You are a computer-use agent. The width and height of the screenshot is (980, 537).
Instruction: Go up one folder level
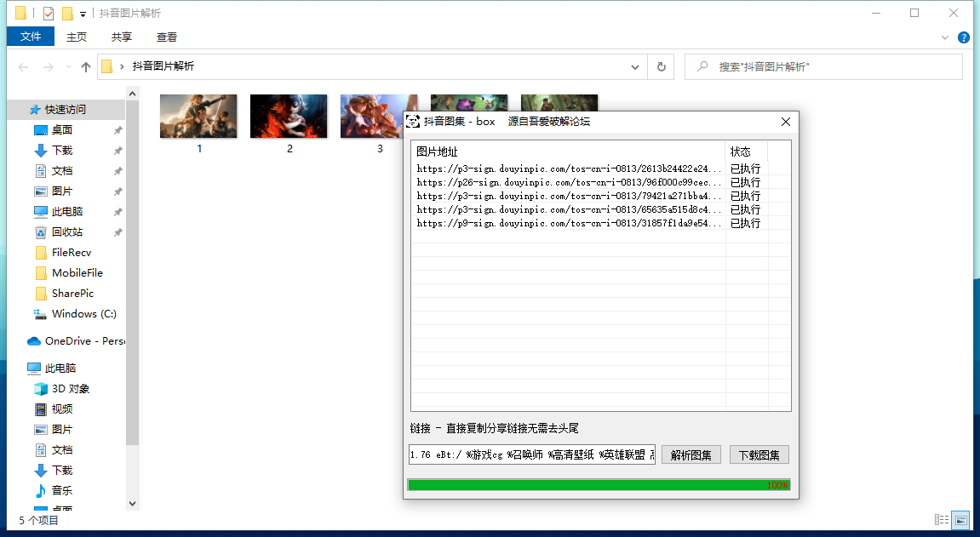click(86, 67)
